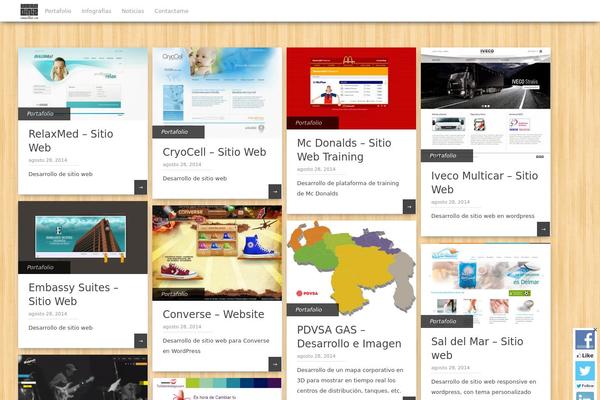Open the Iveco Multicar website thumbnail
600x400 pixels.
pyautogui.click(x=486, y=104)
